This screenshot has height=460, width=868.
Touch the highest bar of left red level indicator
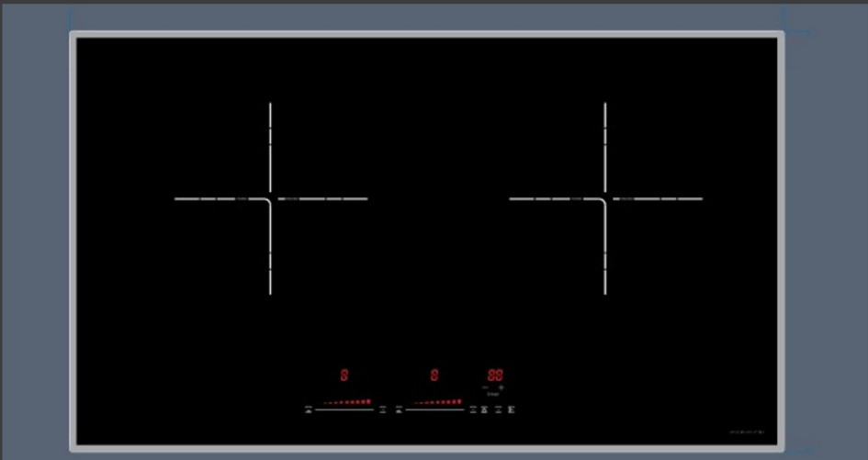pyautogui.click(x=368, y=401)
